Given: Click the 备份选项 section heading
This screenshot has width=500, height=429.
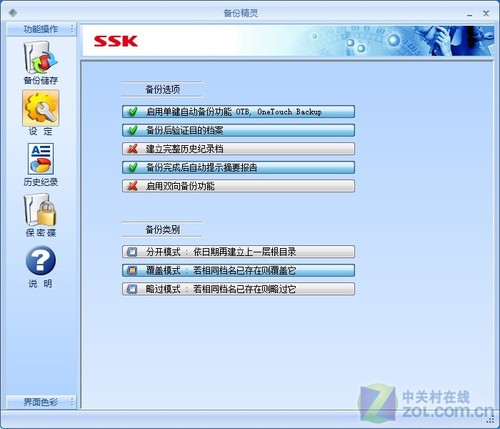Looking at the screenshot, I should click(163, 89).
